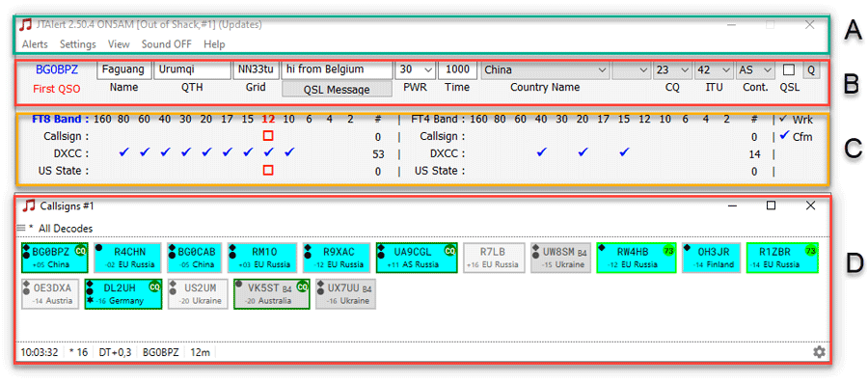This screenshot has width=868, height=384.
Task: Select the RM1O EU Russia callsign tile
Action: coord(263,257)
